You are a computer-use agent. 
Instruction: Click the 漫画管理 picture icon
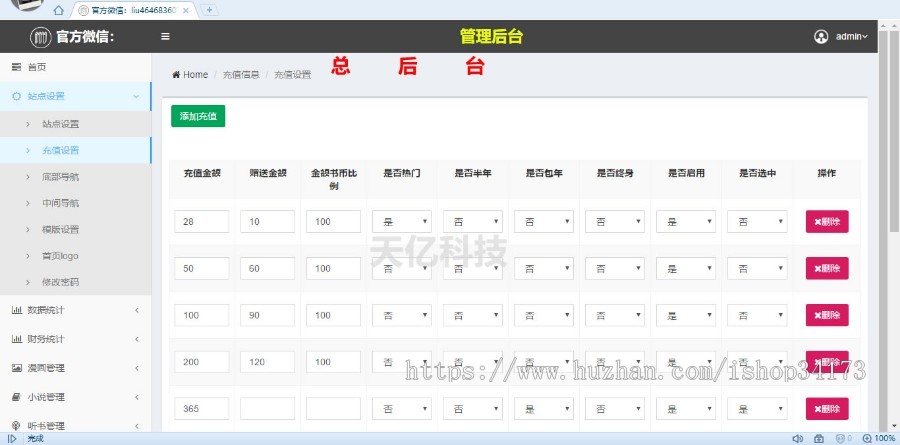click(17, 368)
